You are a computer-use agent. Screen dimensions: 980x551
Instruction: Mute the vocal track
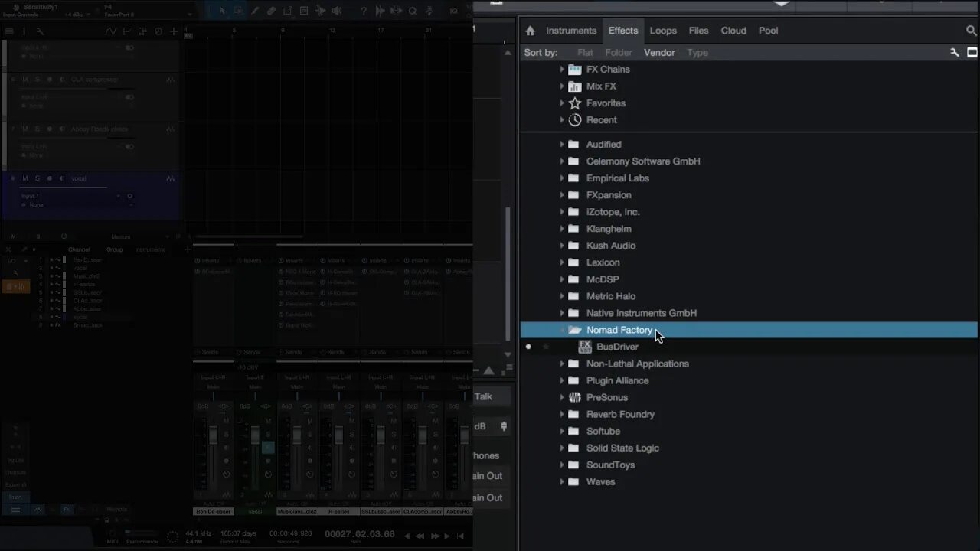tap(24, 178)
